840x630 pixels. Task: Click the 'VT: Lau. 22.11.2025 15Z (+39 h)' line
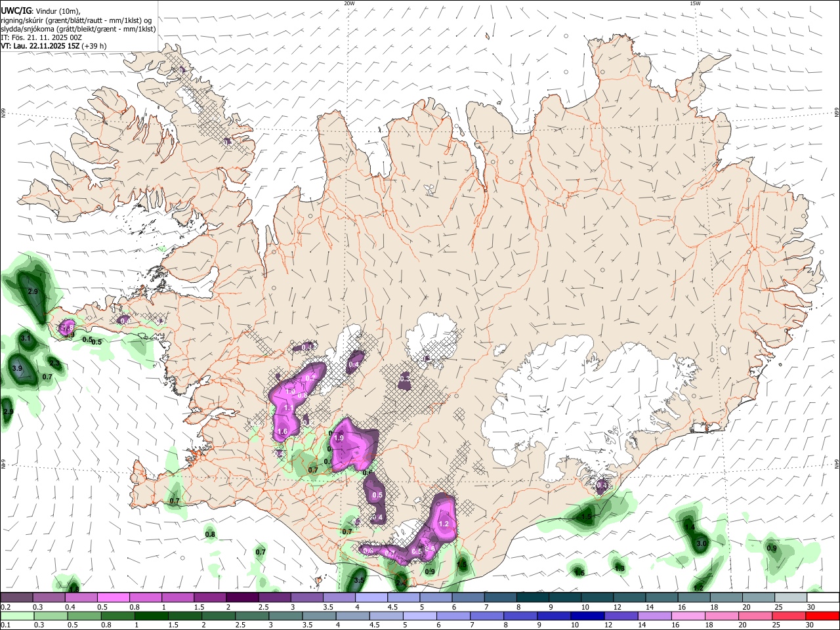(x=53, y=47)
